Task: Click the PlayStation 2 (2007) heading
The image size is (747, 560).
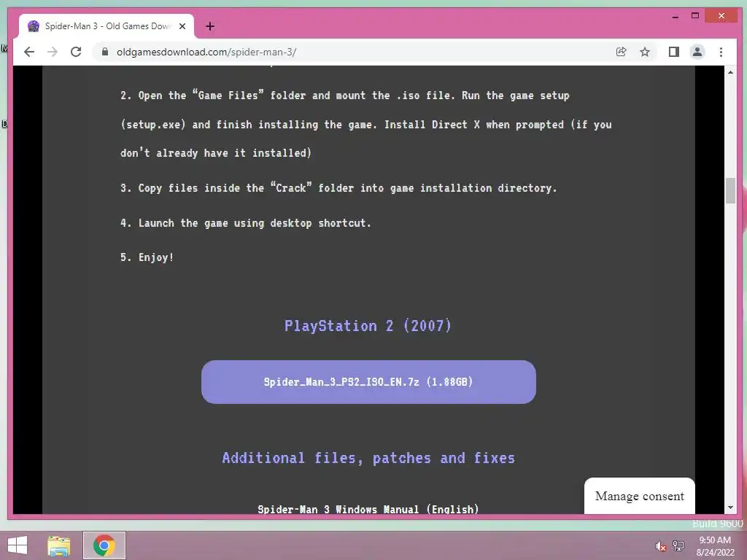Action: (x=368, y=326)
